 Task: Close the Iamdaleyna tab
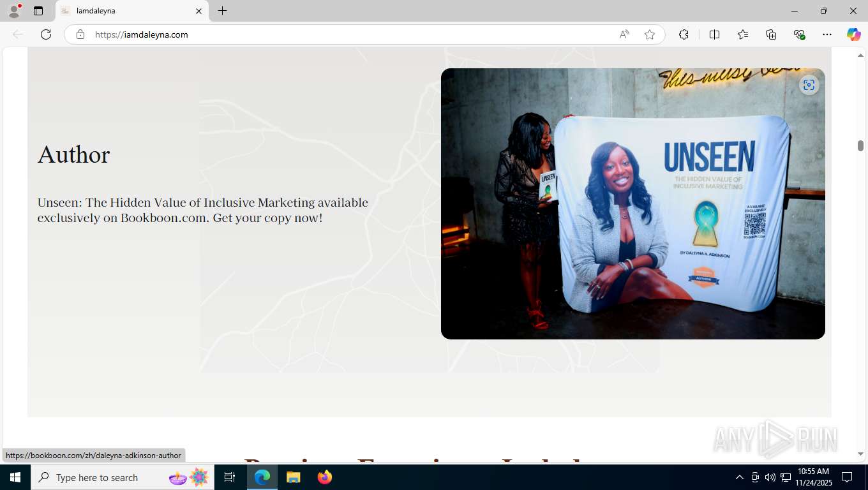point(198,11)
